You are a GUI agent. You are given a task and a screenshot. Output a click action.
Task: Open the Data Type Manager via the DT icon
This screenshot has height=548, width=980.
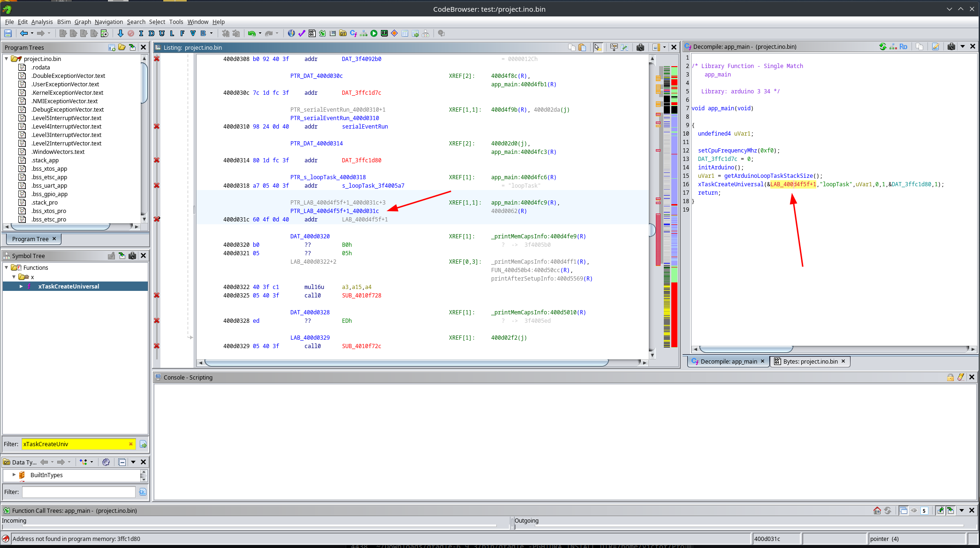(x=343, y=33)
